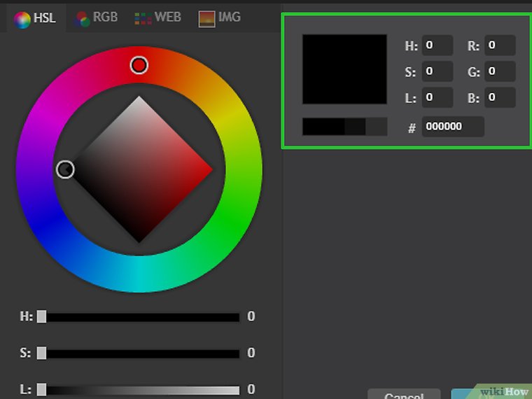Click the diamond picker handle at left corner
Screen dimensions: 532x399
(65, 169)
